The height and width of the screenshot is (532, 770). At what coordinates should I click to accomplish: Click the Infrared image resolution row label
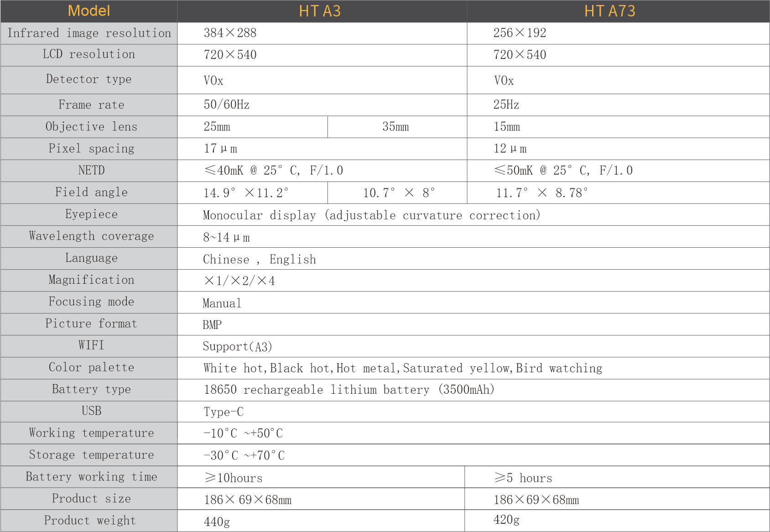(89, 33)
